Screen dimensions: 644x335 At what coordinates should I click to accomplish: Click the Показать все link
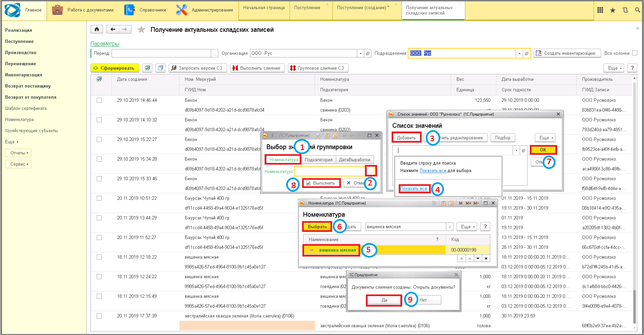pos(414,189)
